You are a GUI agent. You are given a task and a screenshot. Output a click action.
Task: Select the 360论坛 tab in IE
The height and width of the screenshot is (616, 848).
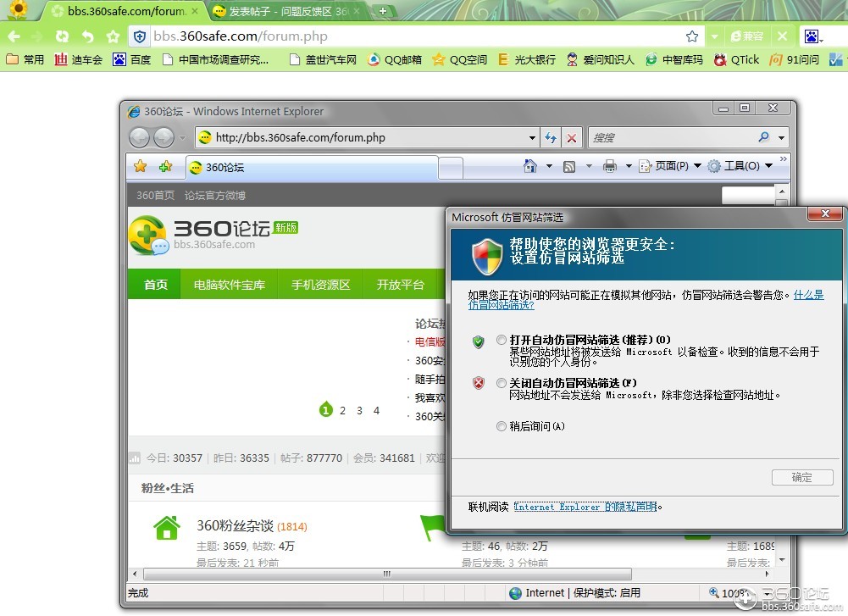point(313,167)
